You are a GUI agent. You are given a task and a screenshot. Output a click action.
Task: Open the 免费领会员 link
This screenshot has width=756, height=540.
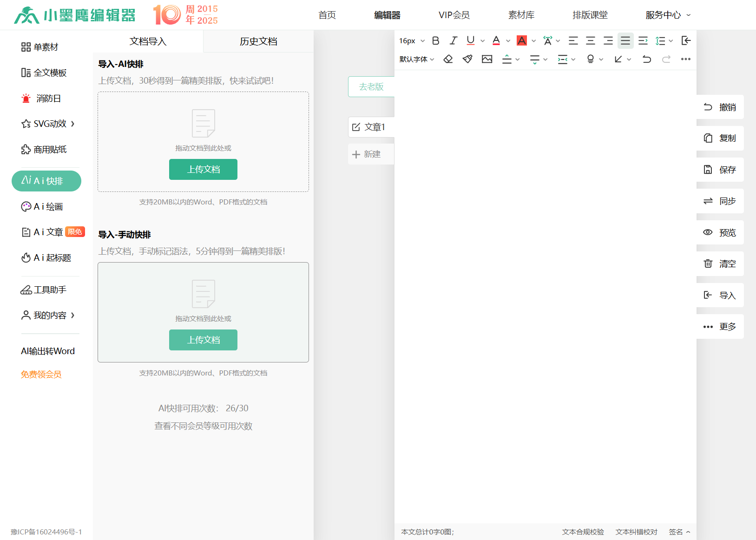pos(41,374)
